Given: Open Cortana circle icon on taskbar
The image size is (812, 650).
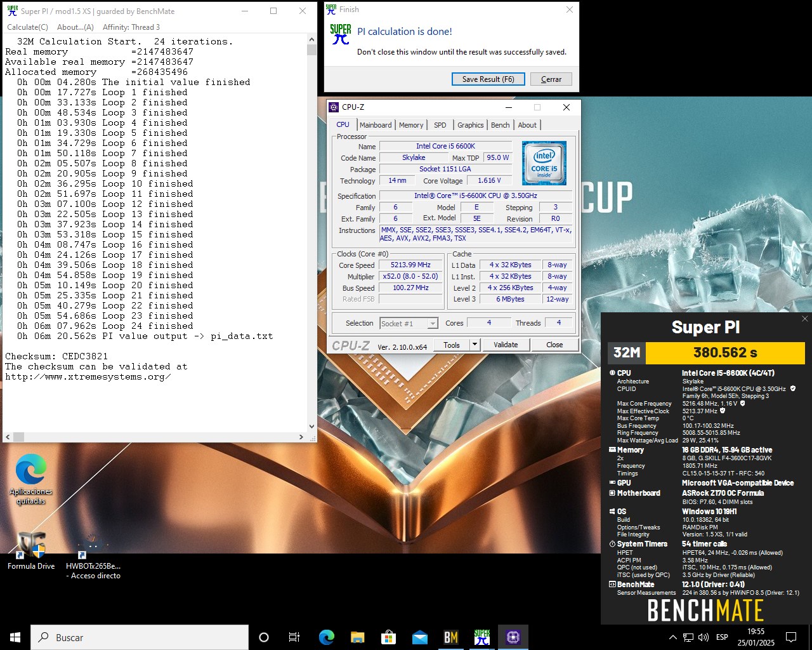Looking at the screenshot, I should [x=264, y=637].
